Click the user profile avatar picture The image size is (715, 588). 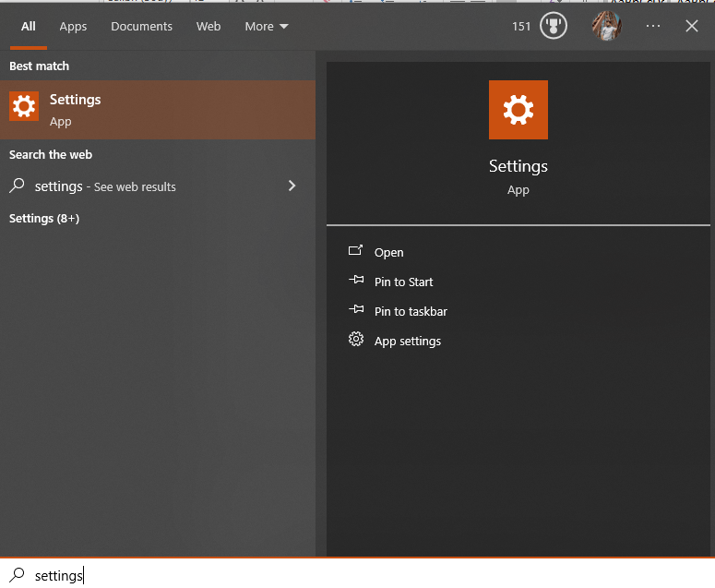[x=606, y=26]
